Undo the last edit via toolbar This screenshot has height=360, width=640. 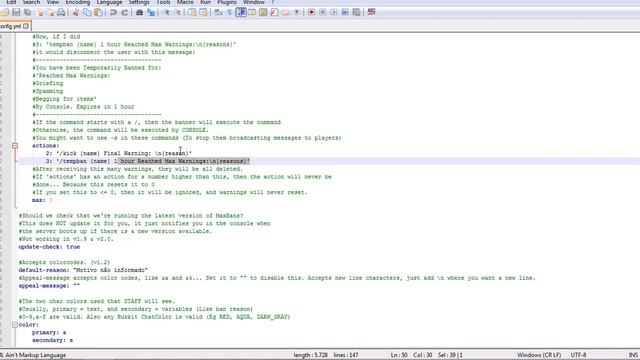coord(113,12)
